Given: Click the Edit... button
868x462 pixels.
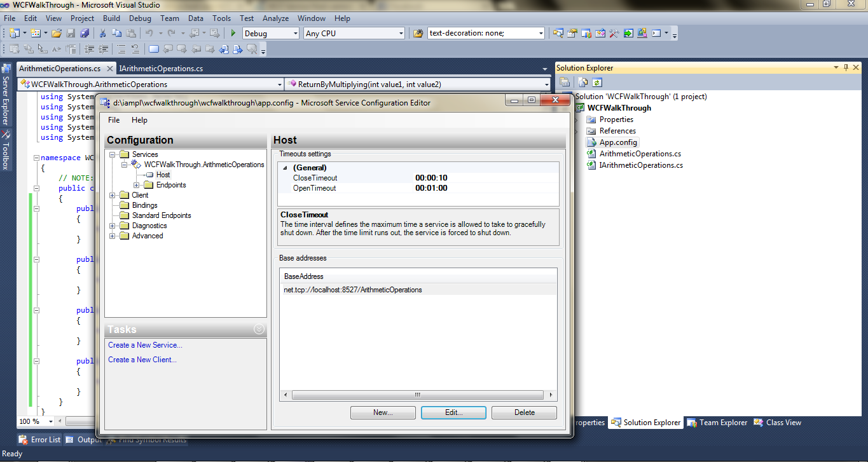Looking at the screenshot, I should click(x=453, y=412).
